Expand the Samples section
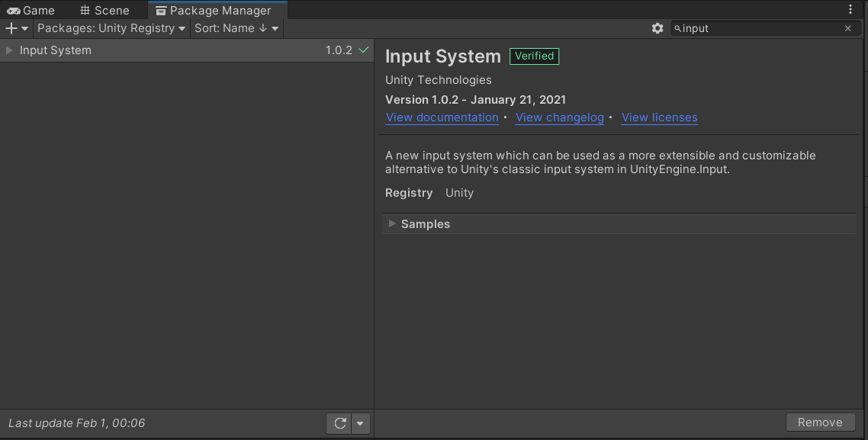The image size is (868, 440). (392, 223)
